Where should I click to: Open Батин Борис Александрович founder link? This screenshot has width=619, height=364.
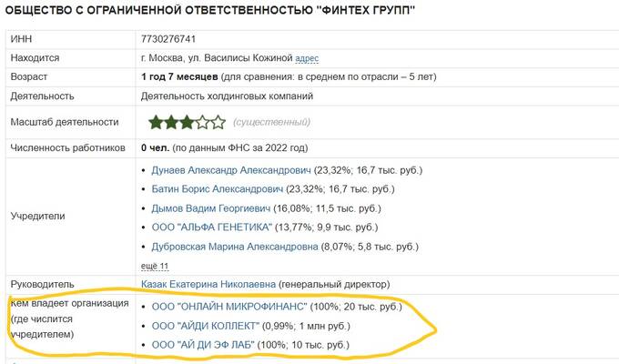[x=218, y=189]
